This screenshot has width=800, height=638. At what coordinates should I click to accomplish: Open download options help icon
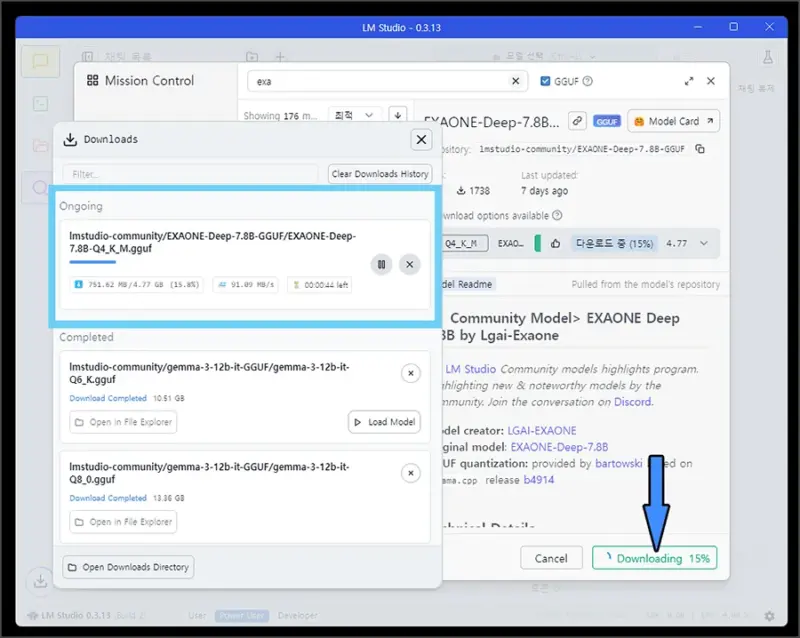557,215
